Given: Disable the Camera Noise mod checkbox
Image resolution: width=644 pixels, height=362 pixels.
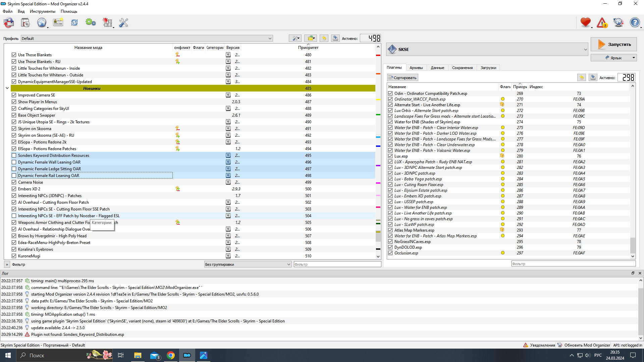Looking at the screenshot, I should coord(14,182).
